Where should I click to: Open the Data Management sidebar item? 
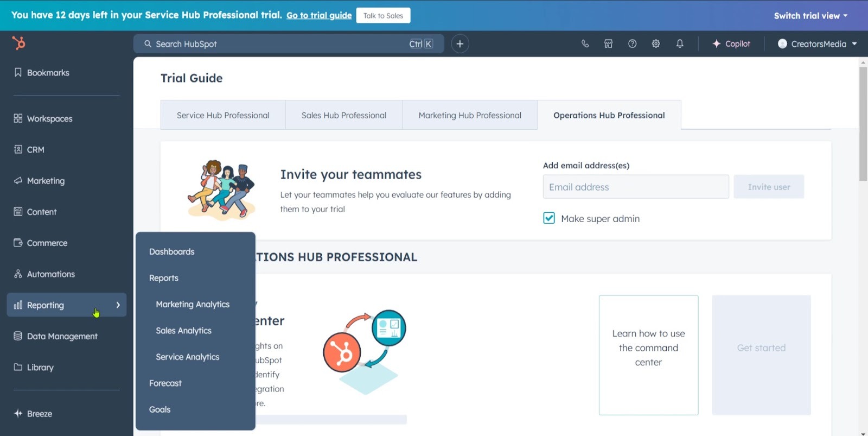pos(56,336)
